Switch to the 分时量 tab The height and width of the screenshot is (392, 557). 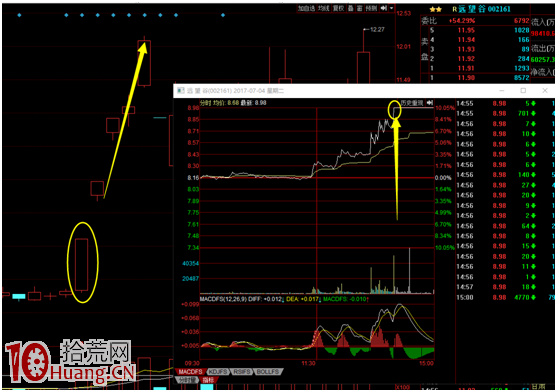click(x=186, y=380)
